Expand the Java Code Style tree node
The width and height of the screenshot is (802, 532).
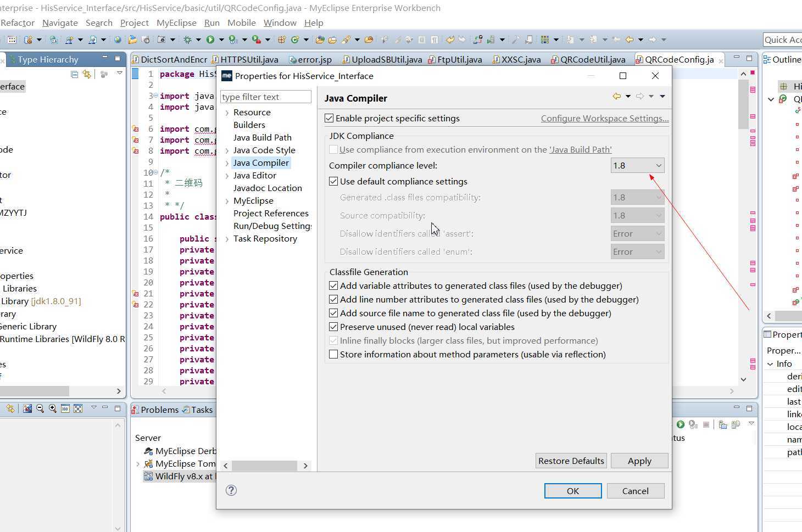227,150
